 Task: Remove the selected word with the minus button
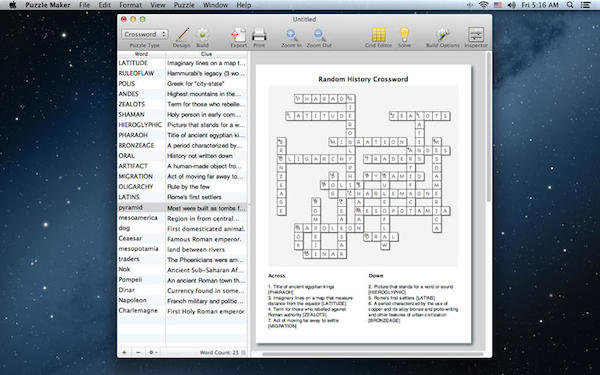(138, 352)
